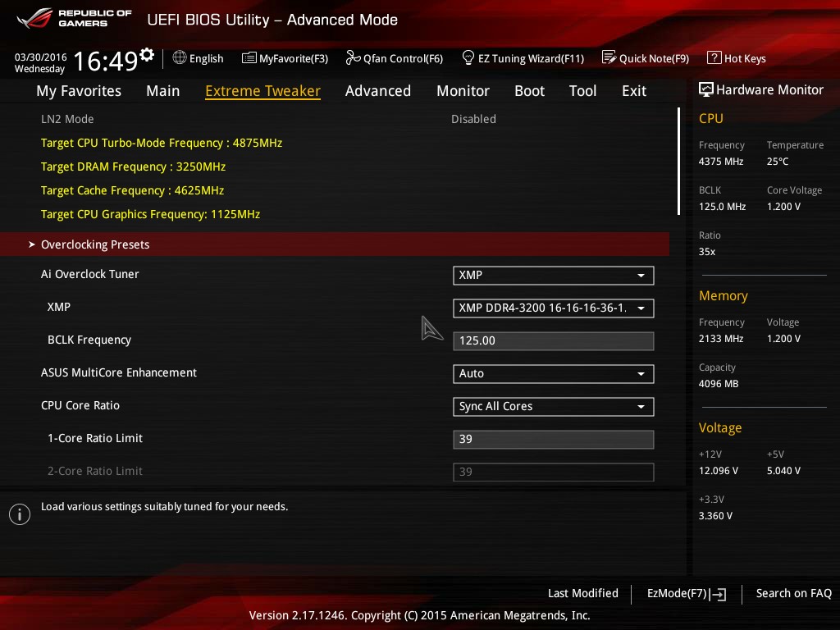The height and width of the screenshot is (630, 840).
Task: Click Last Modified
Action: (583, 594)
